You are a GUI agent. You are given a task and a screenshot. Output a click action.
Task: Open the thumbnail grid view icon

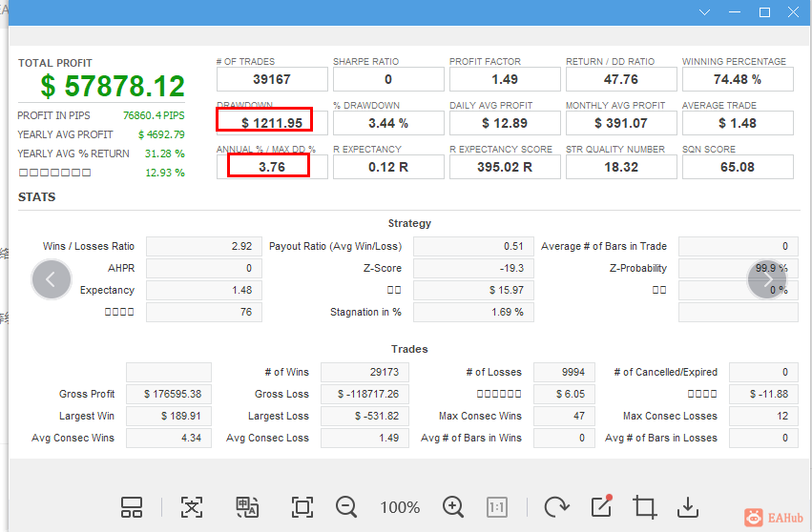coord(132,507)
